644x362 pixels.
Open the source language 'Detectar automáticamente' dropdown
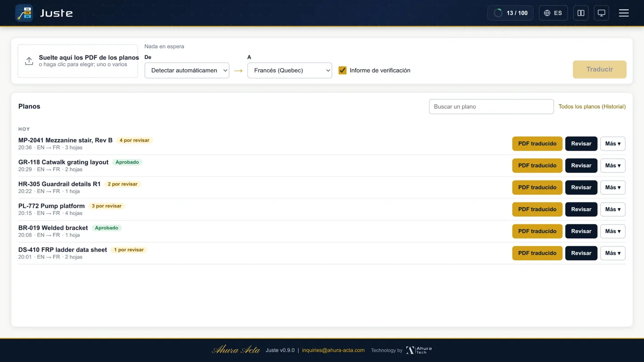click(x=187, y=70)
